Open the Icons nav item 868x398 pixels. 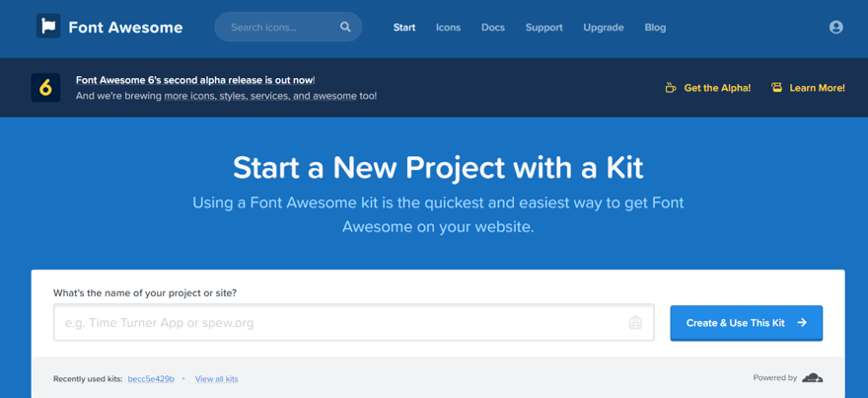[448, 28]
